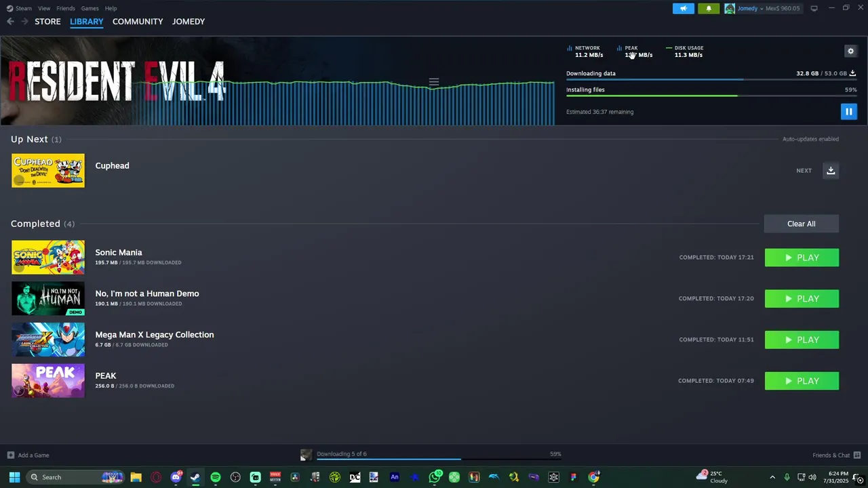Viewport: 868px width, 488px height.
Task: Open the Help menu
Action: point(111,8)
